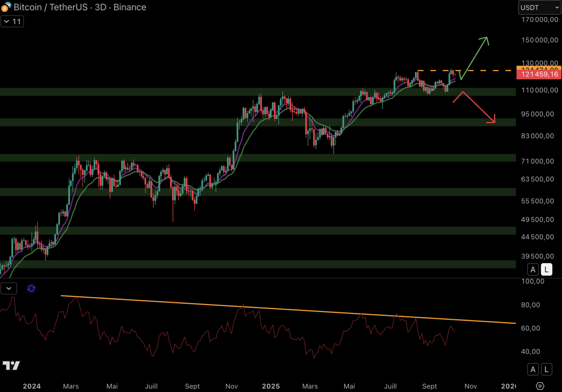Click the TradingView logo
562x392 pixels.
[x=11, y=366]
